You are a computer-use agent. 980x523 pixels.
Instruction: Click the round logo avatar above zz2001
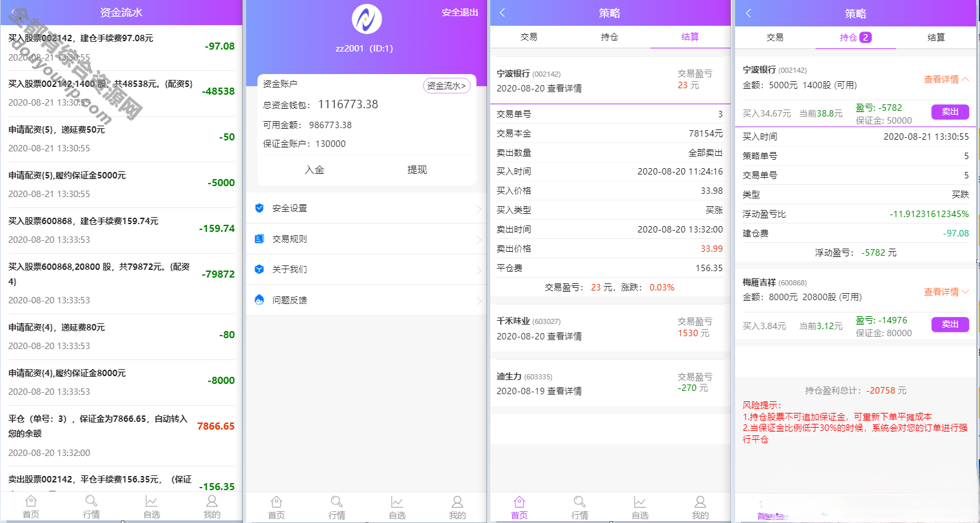367,19
